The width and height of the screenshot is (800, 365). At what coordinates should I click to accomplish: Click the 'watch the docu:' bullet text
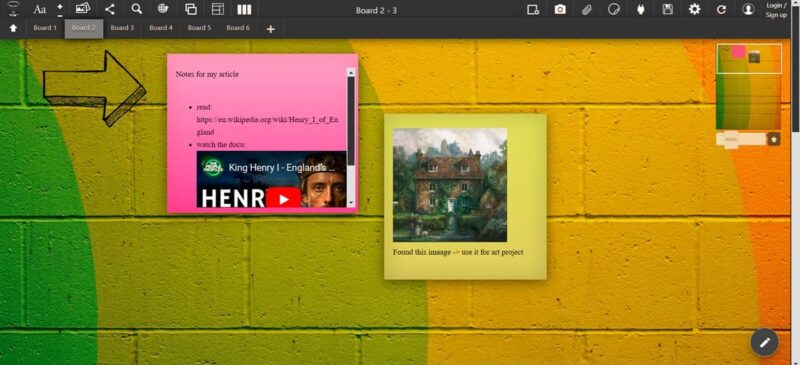(x=221, y=145)
